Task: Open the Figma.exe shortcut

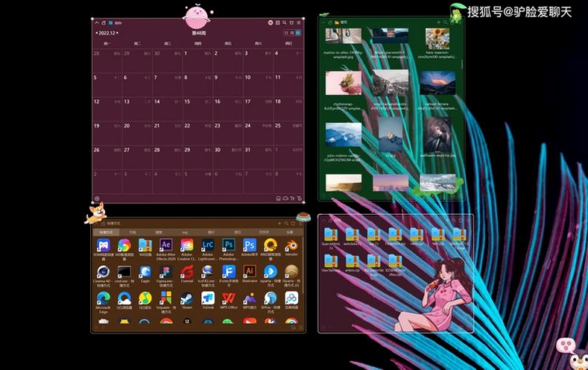Action: coord(165,272)
